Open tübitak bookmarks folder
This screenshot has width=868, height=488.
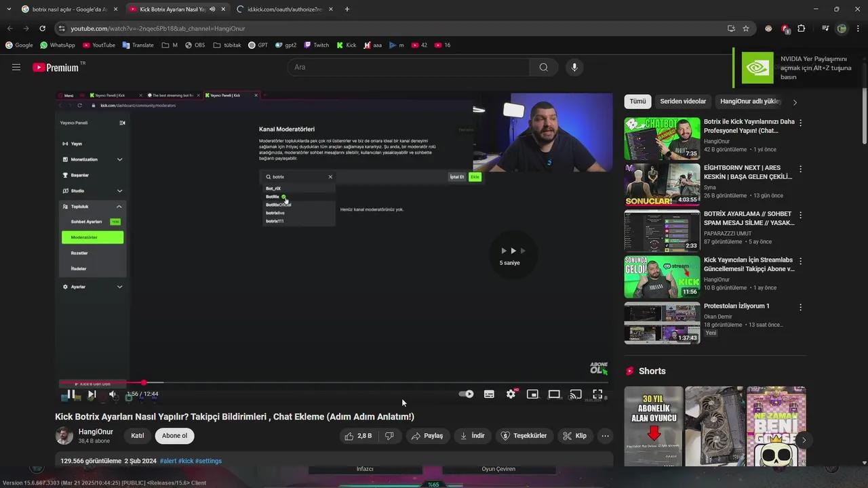click(x=227, y=45)
